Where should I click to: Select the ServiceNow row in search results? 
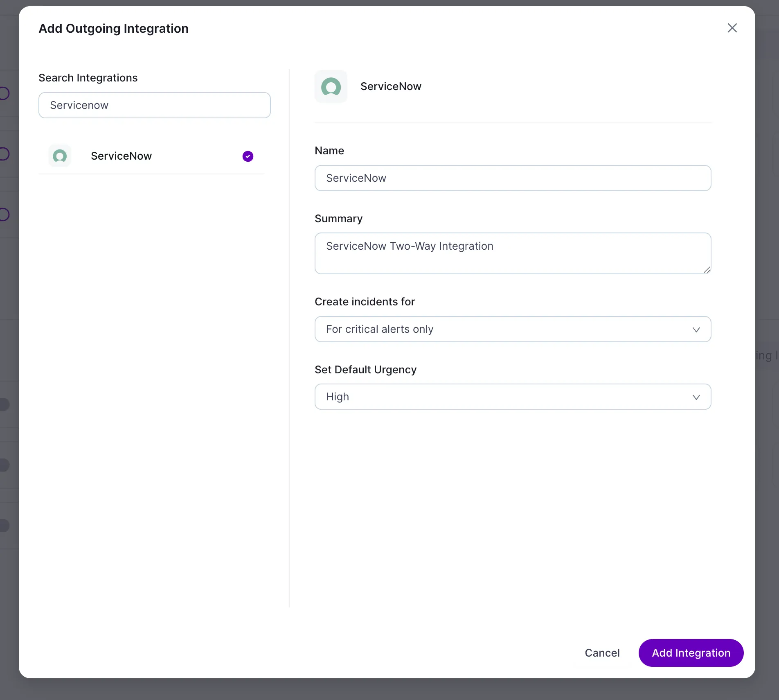(151, 156)
